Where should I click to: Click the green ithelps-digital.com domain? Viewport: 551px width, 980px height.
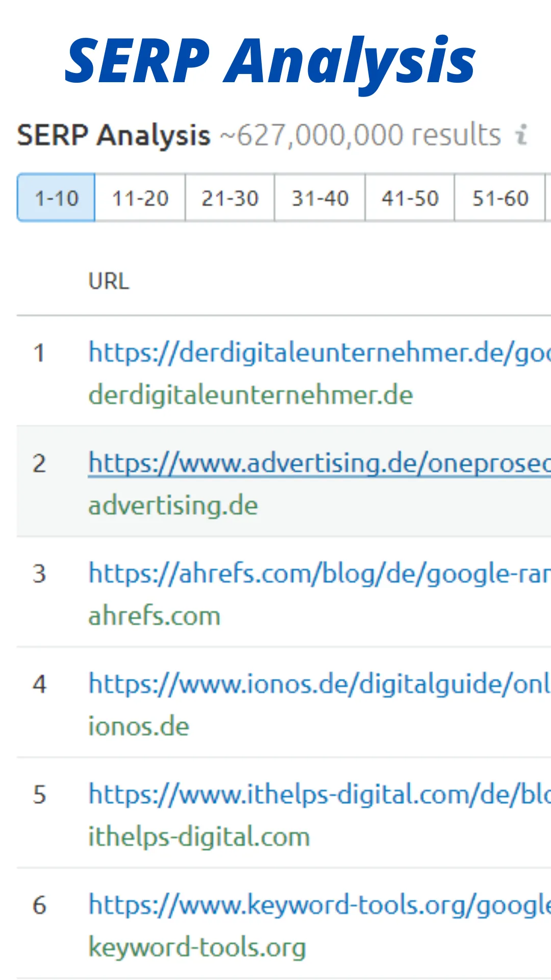[x=199, y=837]
